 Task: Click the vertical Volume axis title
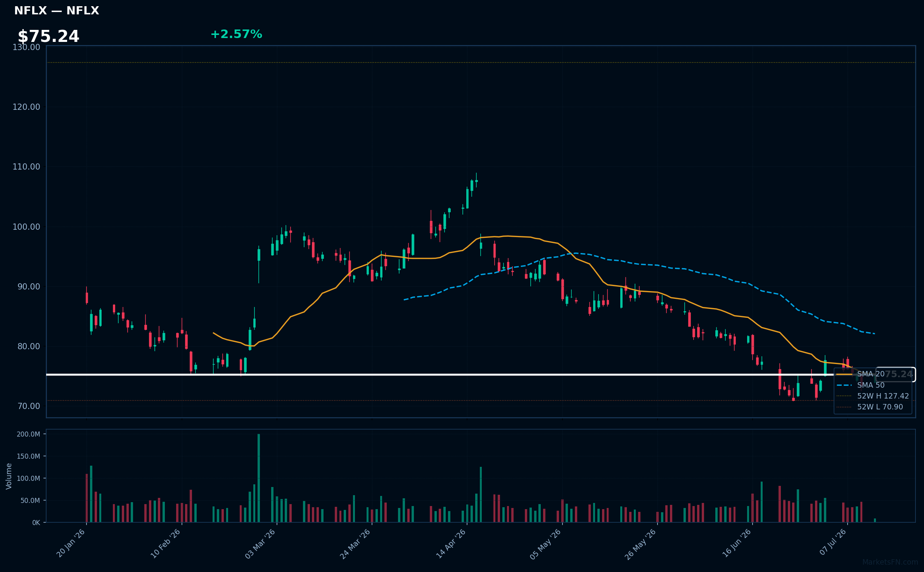coord(9,476)
